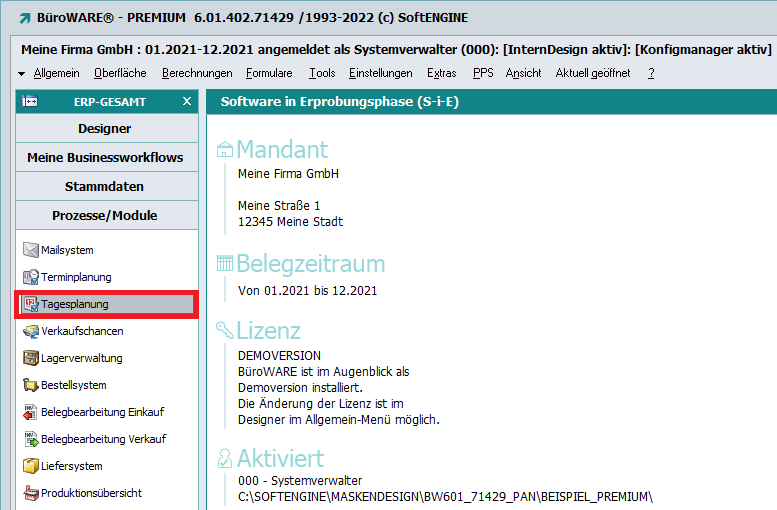Click the Belegbearbeitung Verkauf icon
Image resolution: width=777 pixels, height=510 pixels.
(31, 439)
